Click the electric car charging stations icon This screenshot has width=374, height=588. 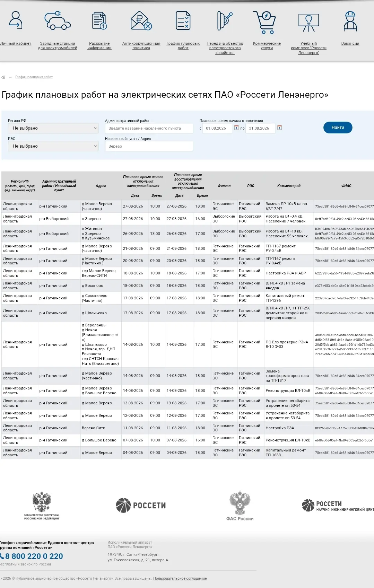pyautogui.click(x=58, y=20)
